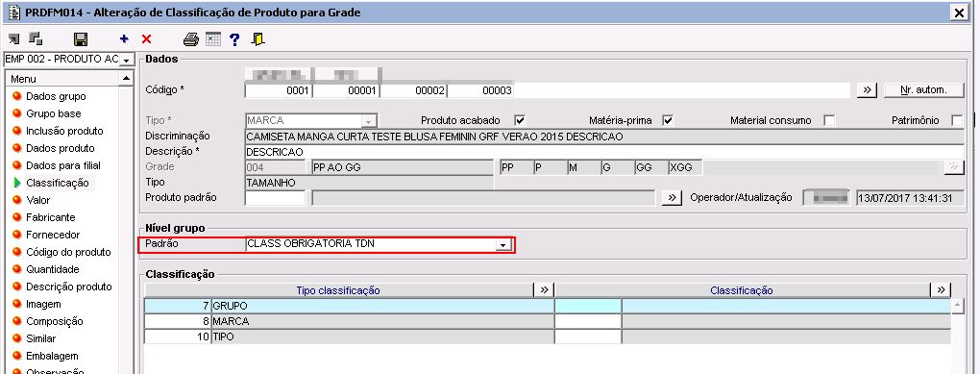Open help via question mark icon
The height and width of the screenshot is (374, 980).
234,39
